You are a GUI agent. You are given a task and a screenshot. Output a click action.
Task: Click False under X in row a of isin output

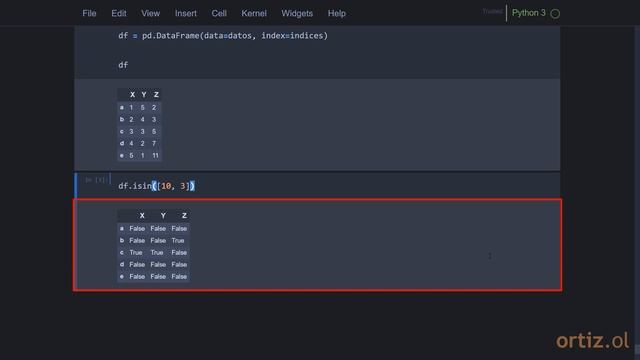point(137,229)
